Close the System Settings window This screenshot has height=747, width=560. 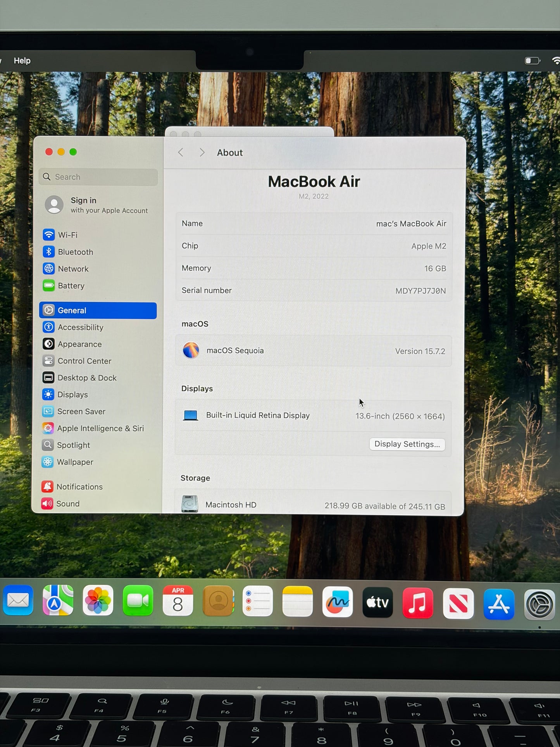pos(49,152)
